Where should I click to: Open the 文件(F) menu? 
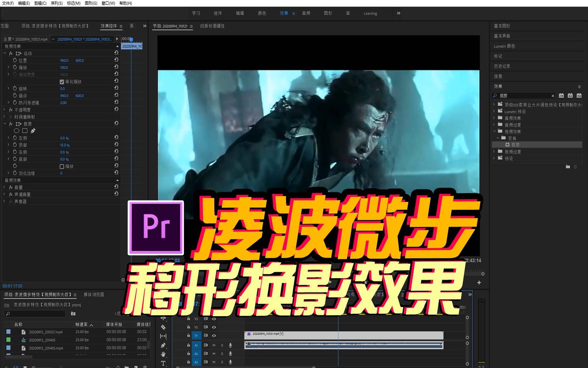pyautogui.click(x=8, y=3)
